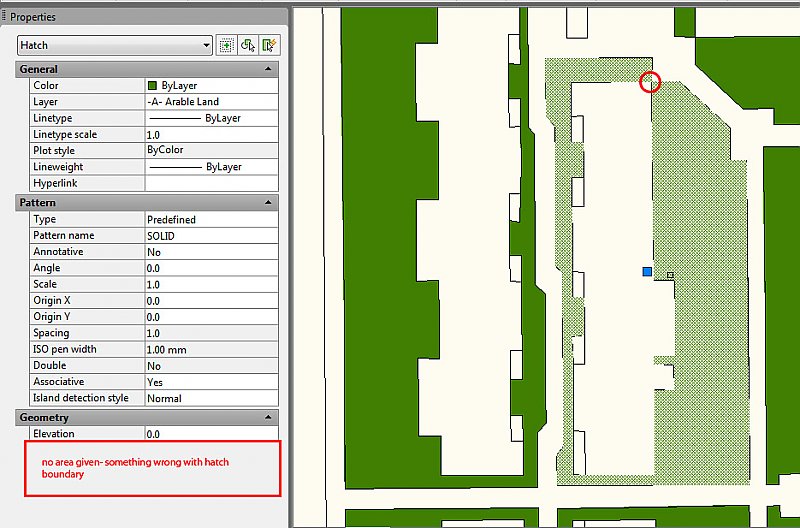Collapse the Geometry section
The width and height of the screenshot is (800, 528).
tap(268, 417)
